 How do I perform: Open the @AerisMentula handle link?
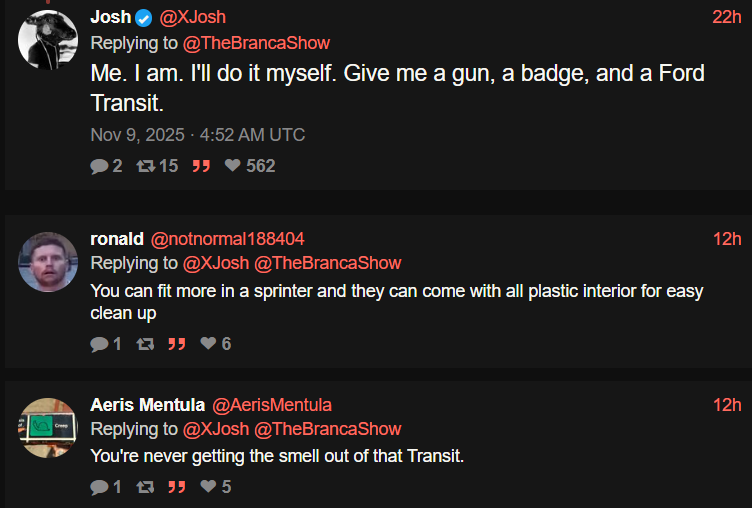tap(271, 405)
